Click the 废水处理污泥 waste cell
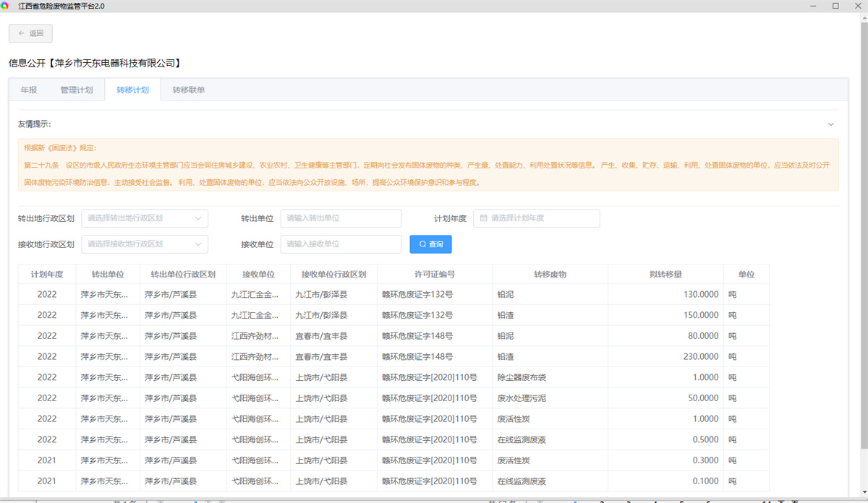This screenshot has height=503, width=868. pos(522,398)
